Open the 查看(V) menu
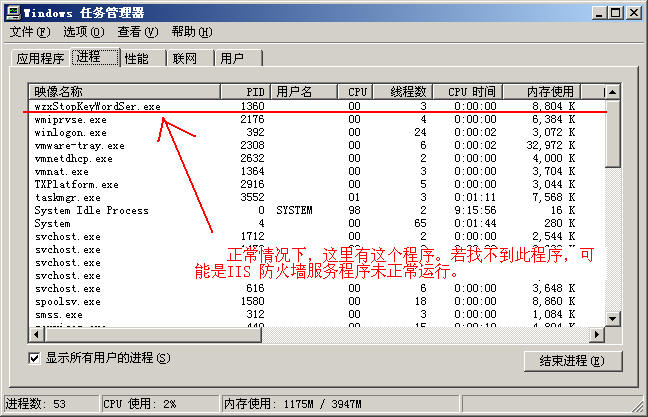The image size is (648, 417). pos(138,32)
